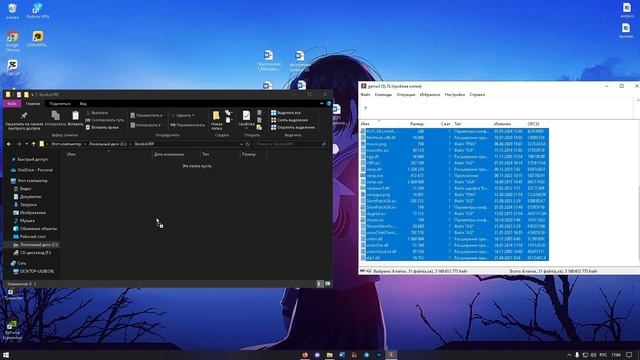Switch Explorer to large icons view
This screenshot has width=640, height=360.
pyautogui.click(x=327, y=284)
